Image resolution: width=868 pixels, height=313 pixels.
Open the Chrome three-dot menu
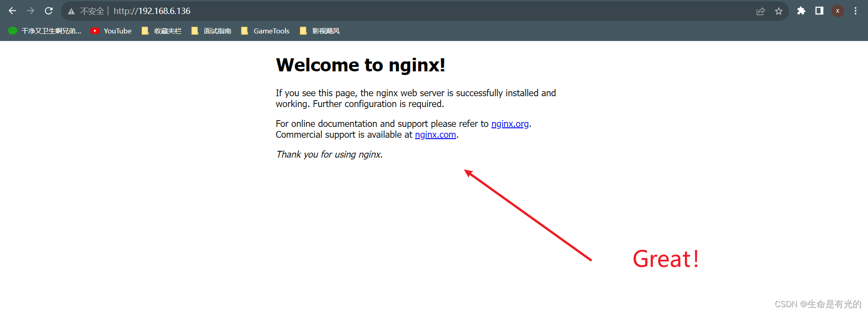(855, 11)
